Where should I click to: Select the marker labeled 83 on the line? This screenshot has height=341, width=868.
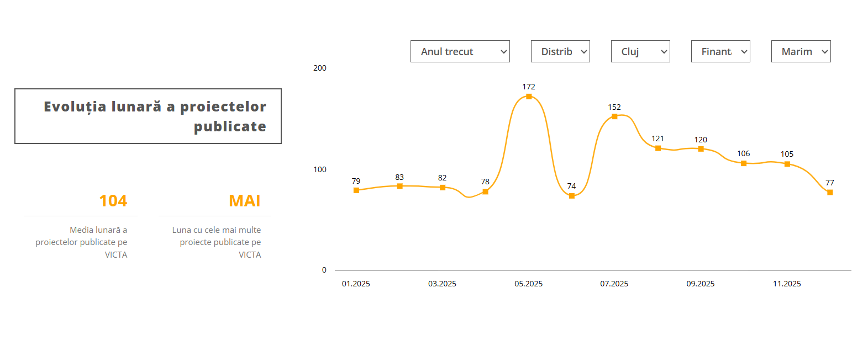[x=399, y=186]
